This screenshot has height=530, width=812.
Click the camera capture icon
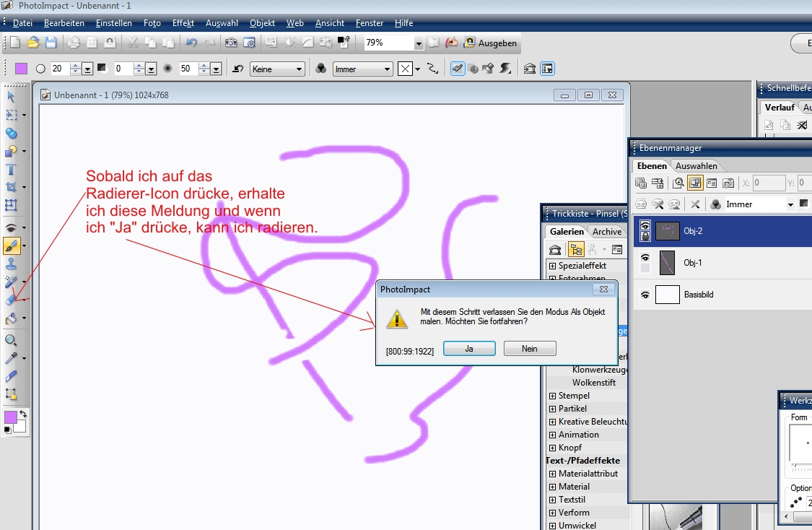click(231, 43)
